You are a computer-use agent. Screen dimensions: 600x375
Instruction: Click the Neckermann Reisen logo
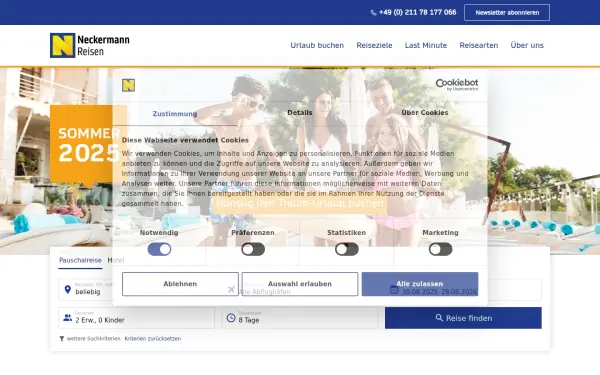pos(90,45)
